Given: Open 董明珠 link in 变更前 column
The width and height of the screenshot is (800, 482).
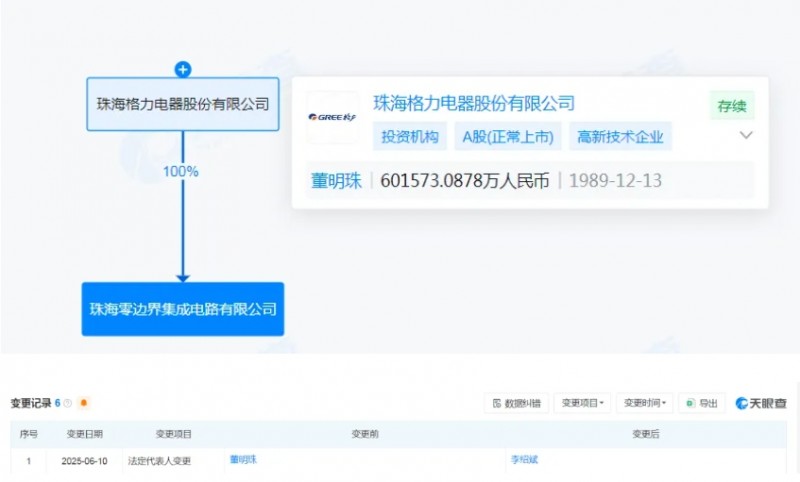Looking at the screenshot, I should (x=243, y=460).
